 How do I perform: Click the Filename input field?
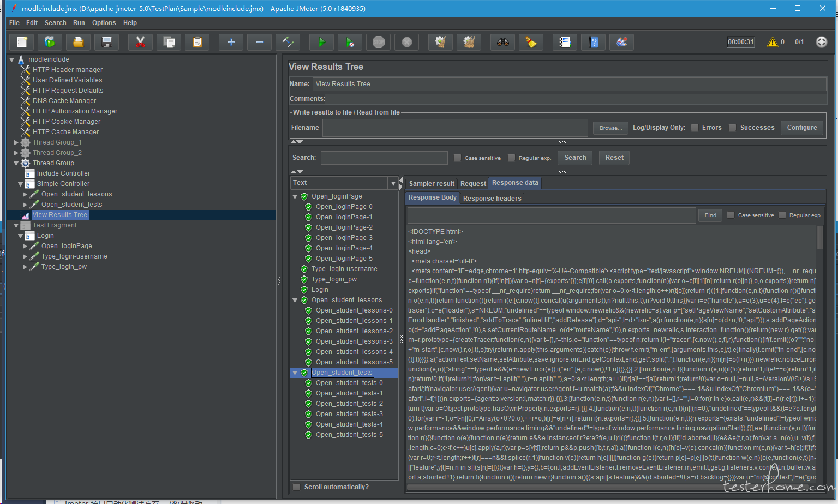coord(455,128)
